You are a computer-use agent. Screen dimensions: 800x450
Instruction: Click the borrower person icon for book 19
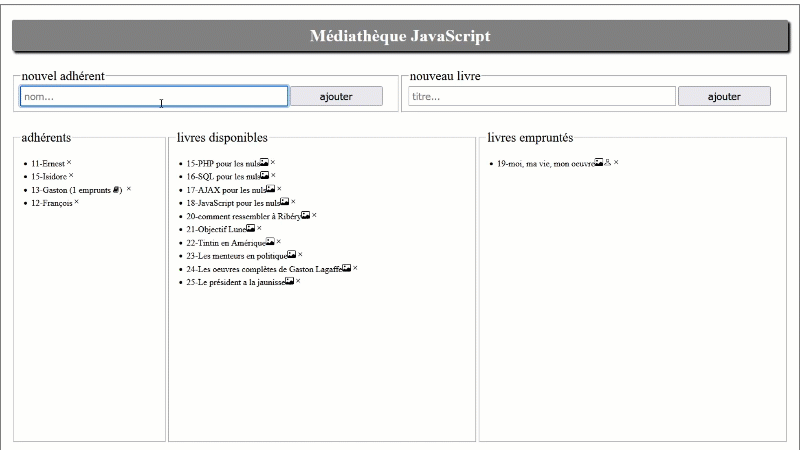608,162
